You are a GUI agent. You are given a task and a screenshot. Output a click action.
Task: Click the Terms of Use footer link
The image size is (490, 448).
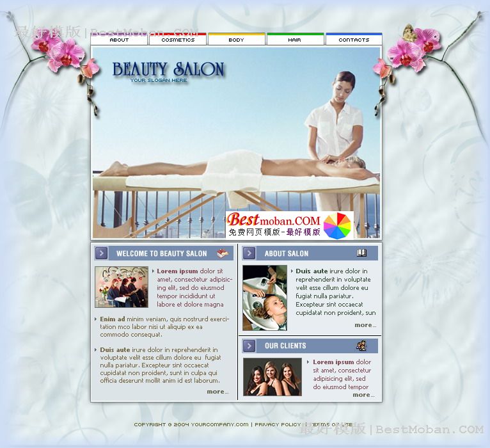click(331, 424)
